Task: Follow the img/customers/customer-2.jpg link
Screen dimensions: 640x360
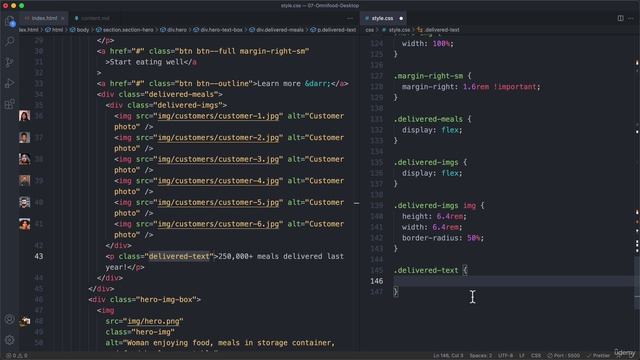Action: [x=218, y=138]
